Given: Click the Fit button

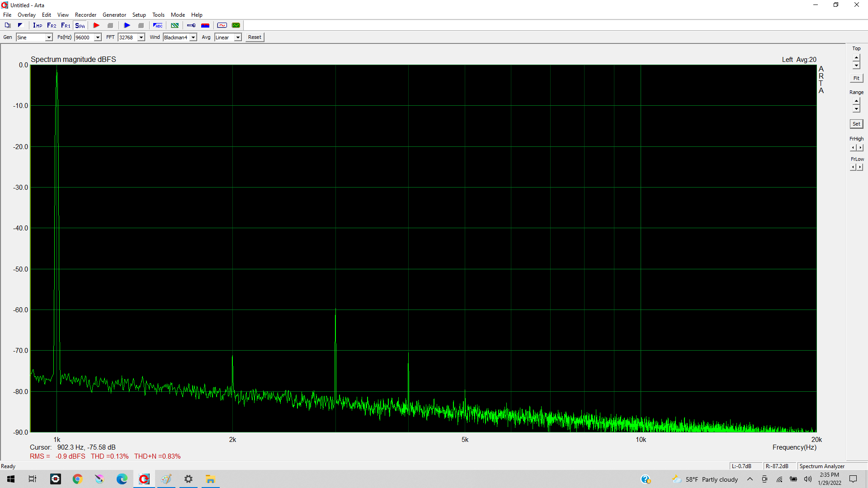Looking at the screenshot, I should [856, 78].
